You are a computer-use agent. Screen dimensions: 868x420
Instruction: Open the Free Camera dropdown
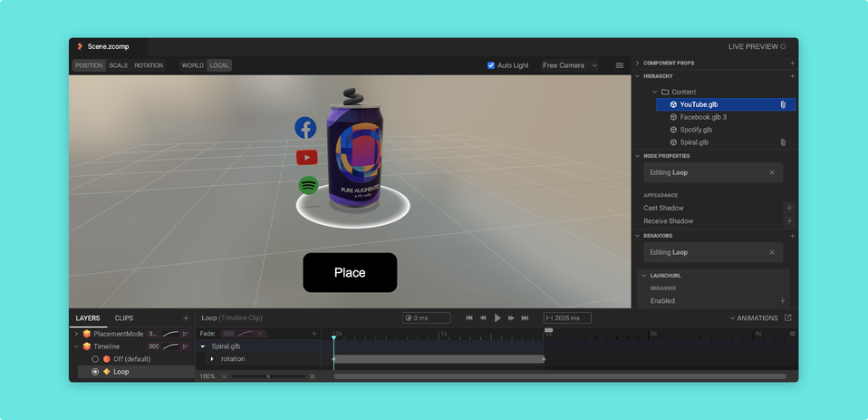pyautogui.click(x=570, y=65)
